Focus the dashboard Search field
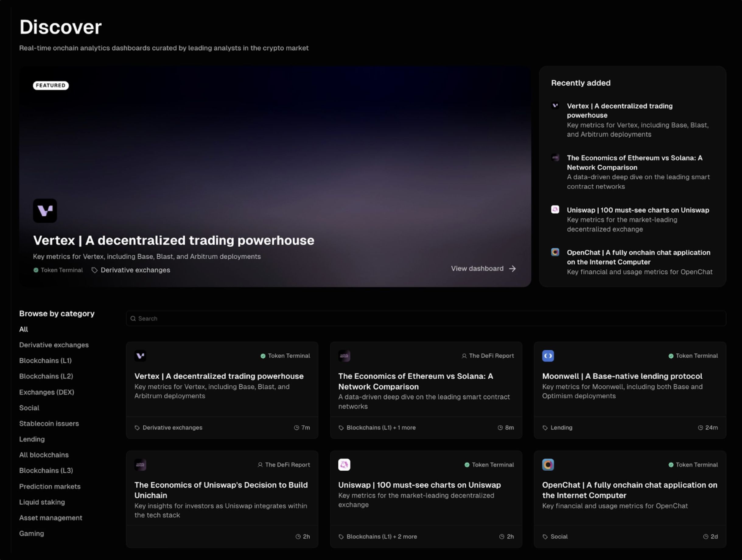The height and width of the screenshot is (560, 742). (426, 318)
